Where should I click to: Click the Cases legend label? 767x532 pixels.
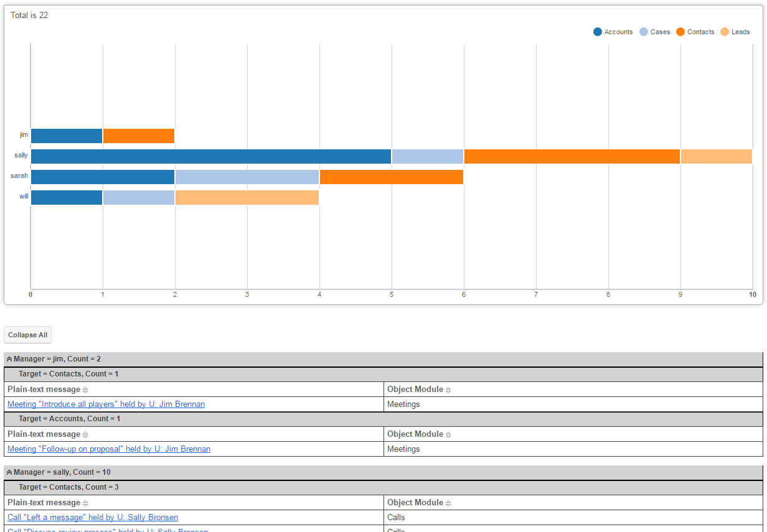[660, 32]
